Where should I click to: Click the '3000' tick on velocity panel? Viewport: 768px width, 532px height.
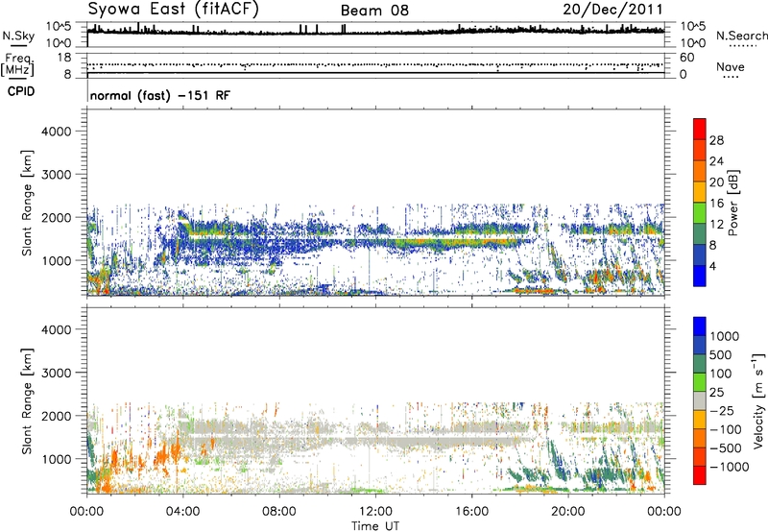pyautogui.click(x=56, y=373)
